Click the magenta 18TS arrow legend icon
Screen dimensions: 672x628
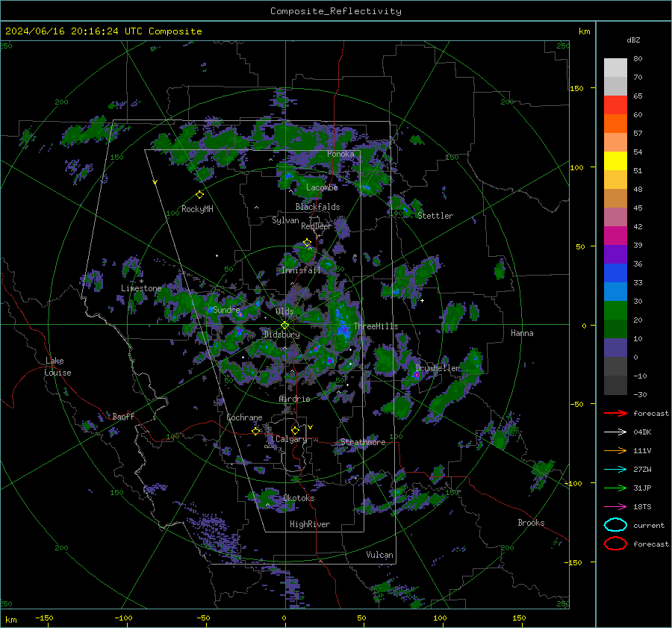[x=615, y=507]
